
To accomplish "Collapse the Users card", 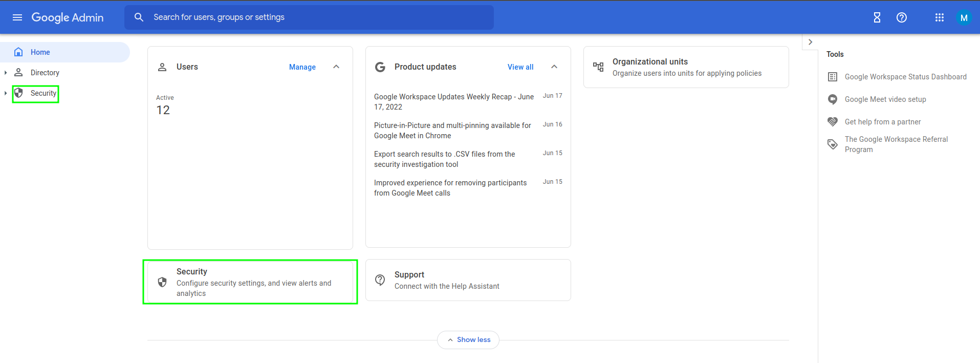I will pos(336,67).
